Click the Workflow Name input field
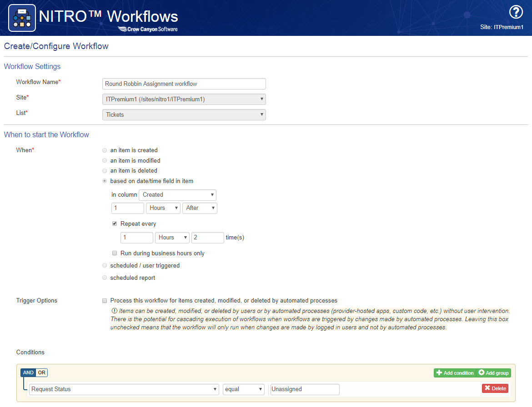 click(x=184, y=84)
